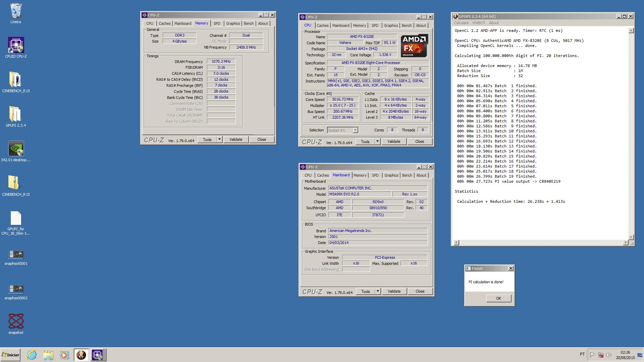Click GPUPI horizontal scrollbar left arrow
Viewport: 644px width, 362px height.
(x=456, y=243)
